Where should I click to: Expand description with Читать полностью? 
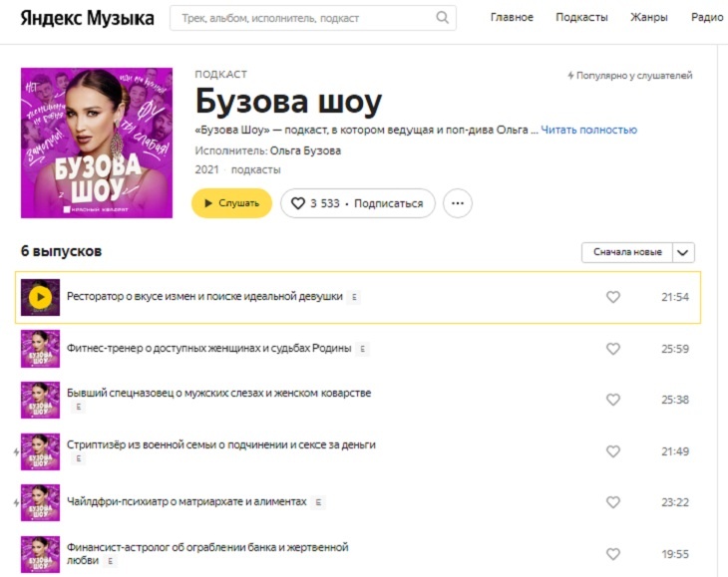pos(588,130)
